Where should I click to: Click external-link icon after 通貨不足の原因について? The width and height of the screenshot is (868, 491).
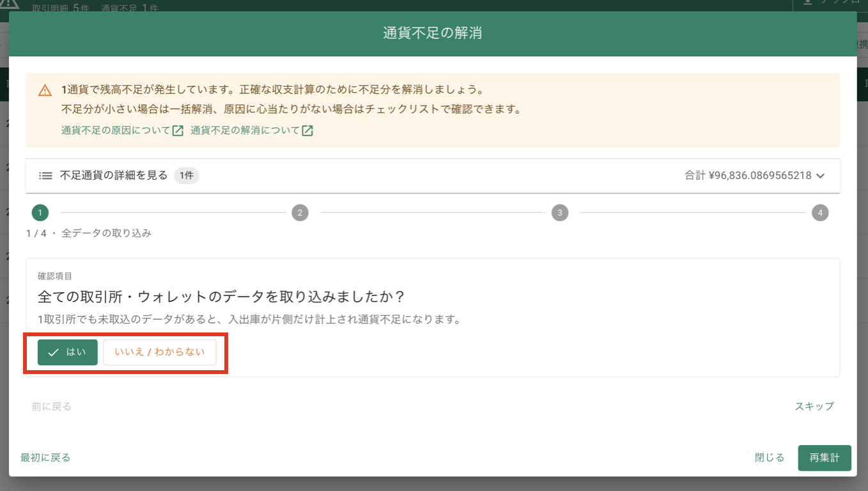point(178,130)
